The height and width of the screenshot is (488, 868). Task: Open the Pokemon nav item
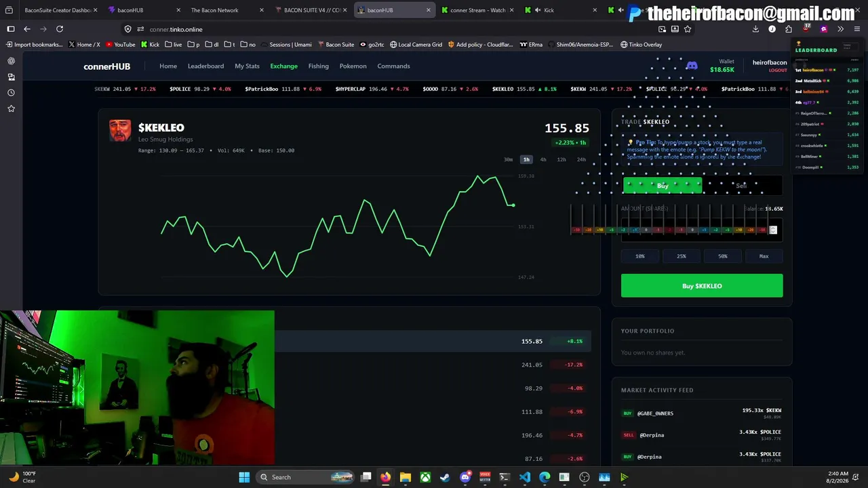pos(353,66)
